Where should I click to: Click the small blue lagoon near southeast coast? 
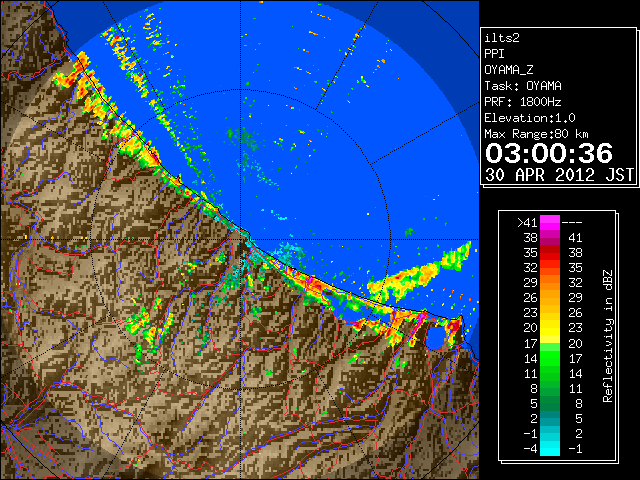pos(436,337)
